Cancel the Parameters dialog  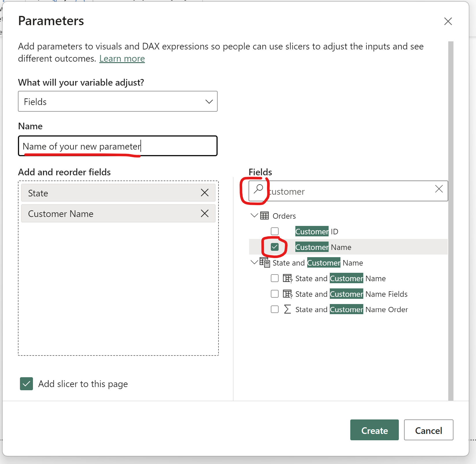(x=428, y=430)
